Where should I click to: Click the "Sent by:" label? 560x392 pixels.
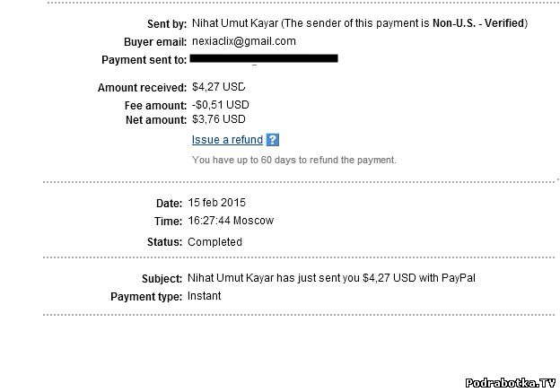coord(166,22)
